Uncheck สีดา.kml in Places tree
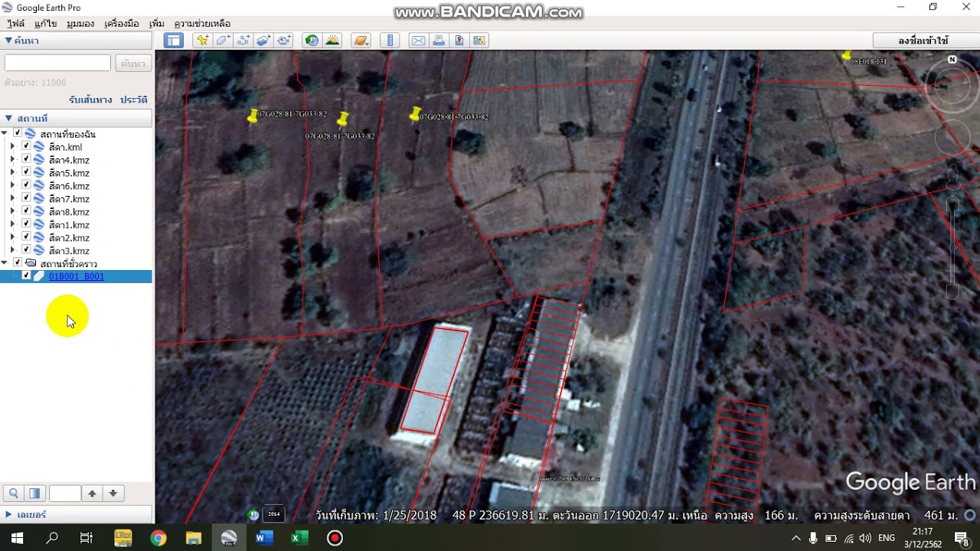 pyautogui.click(x=26, y=147)
